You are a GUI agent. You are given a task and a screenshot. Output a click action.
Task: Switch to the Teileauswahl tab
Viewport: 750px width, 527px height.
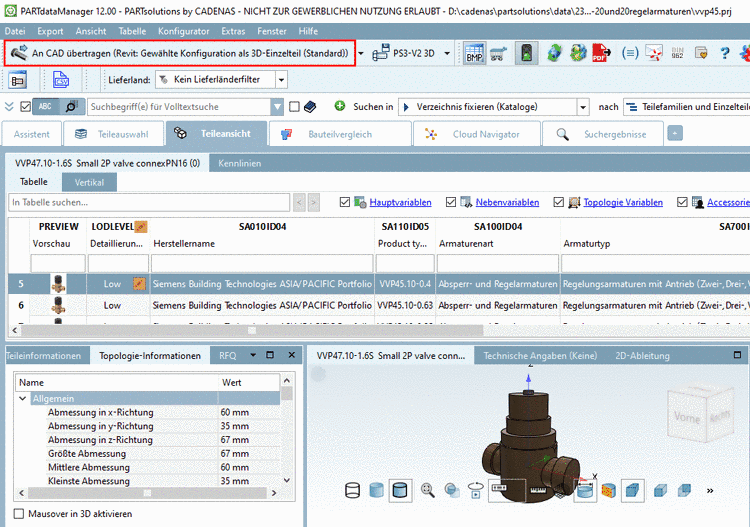tap(113, 134)
